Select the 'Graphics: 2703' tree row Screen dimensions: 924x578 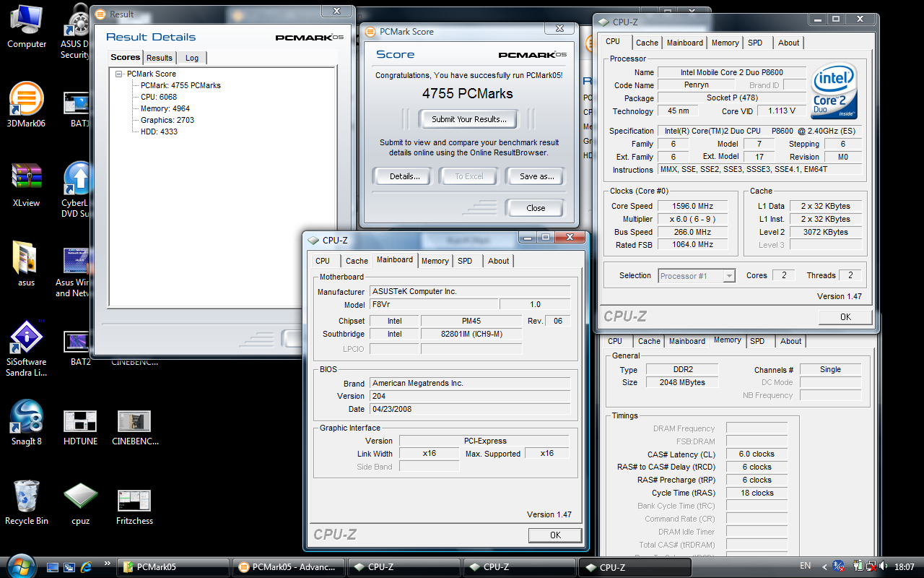tap(167, 120)
